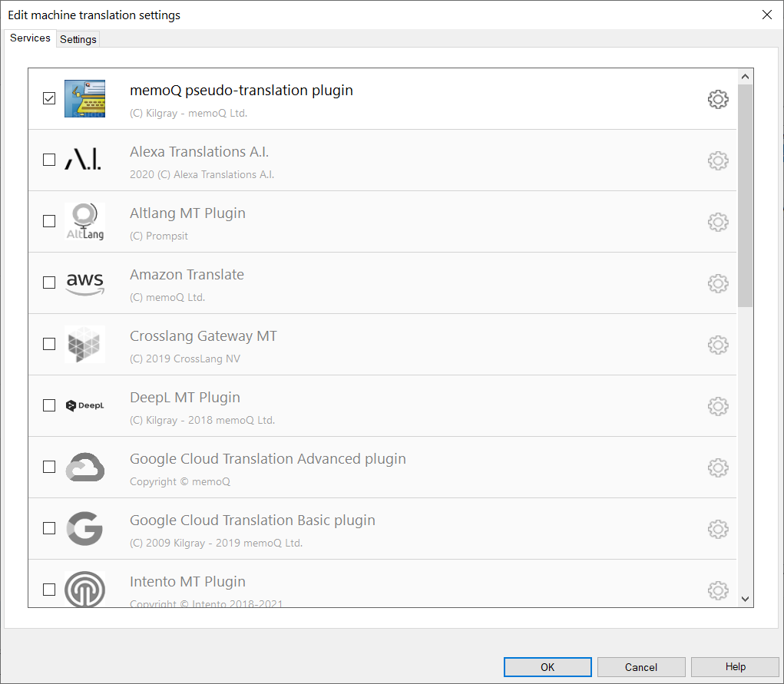
Task: Open settings gear for Amazon Translate
Action: [718, 283]
